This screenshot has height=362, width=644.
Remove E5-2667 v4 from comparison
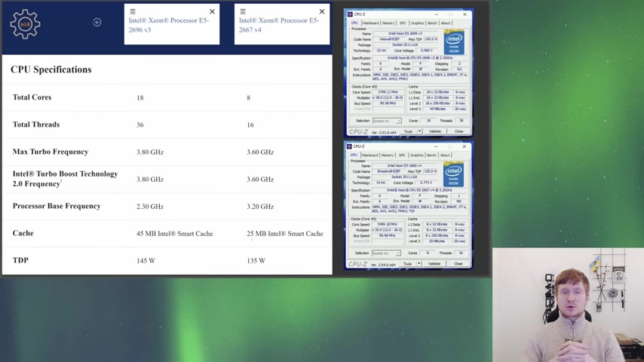click(x=322, y=12)
